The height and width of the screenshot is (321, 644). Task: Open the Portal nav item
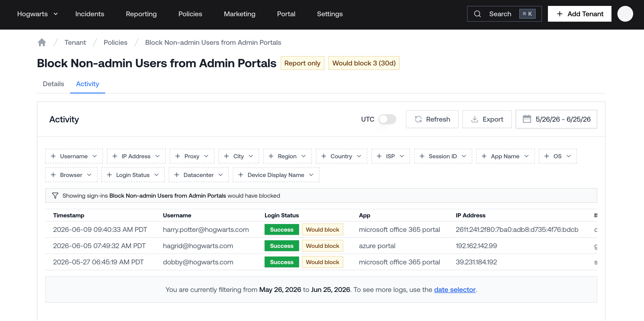pyautogui.click(x=286, y=14)
